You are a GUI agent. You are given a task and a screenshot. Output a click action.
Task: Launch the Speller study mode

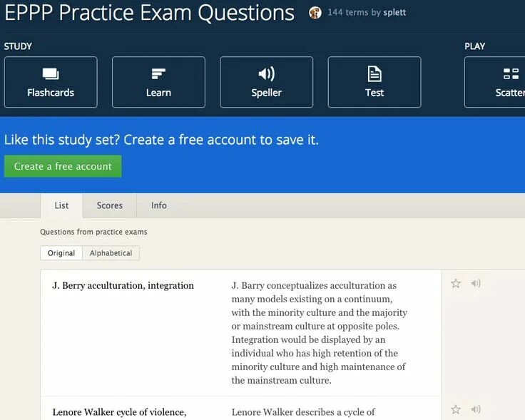[x=267, y=82]
